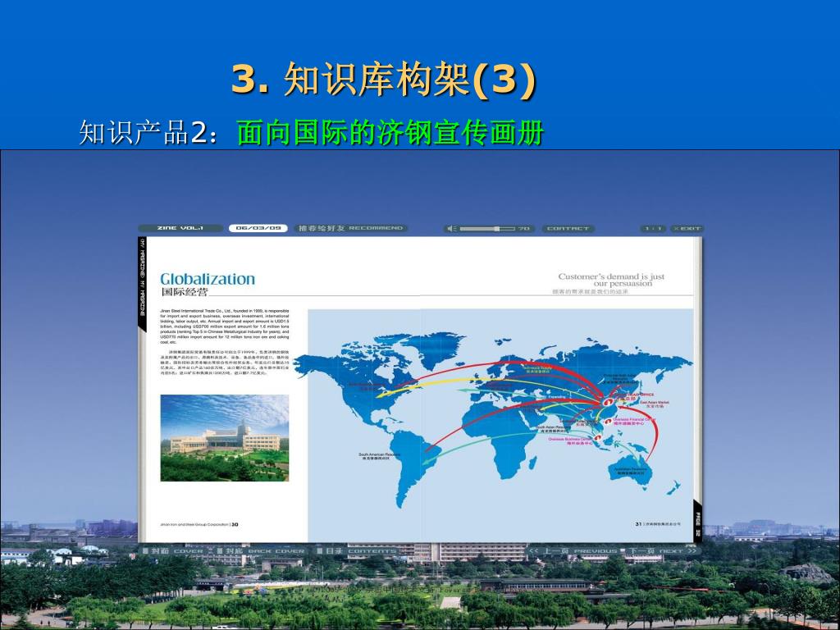Screen dimensions: 840x630
Task: Click the Australian Resource map label
Action: tap(631, 471)
